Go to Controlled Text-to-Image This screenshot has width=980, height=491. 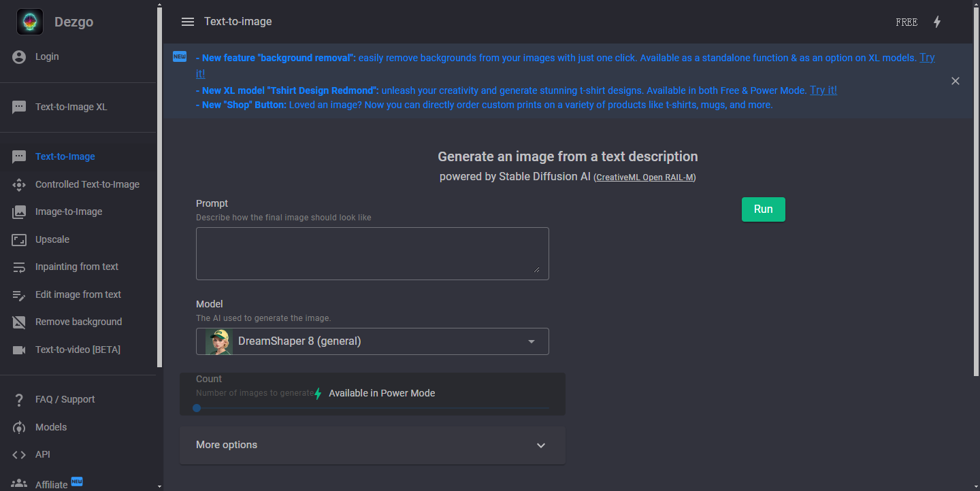coord(87,184)
